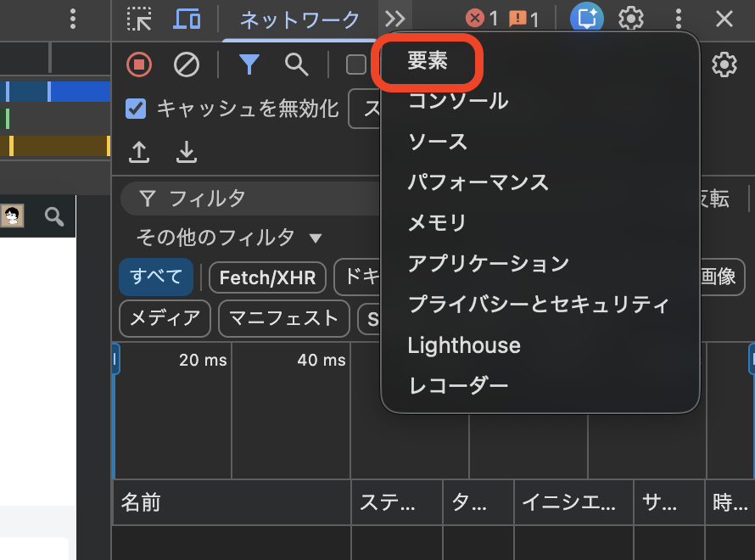
Task: Clear all network requests
Action: 186,64
